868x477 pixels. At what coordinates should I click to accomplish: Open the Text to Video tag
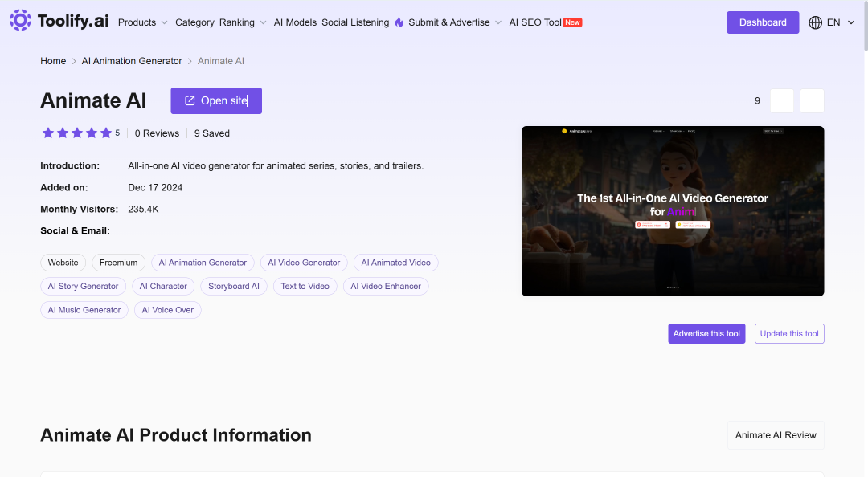pos(305,287)
